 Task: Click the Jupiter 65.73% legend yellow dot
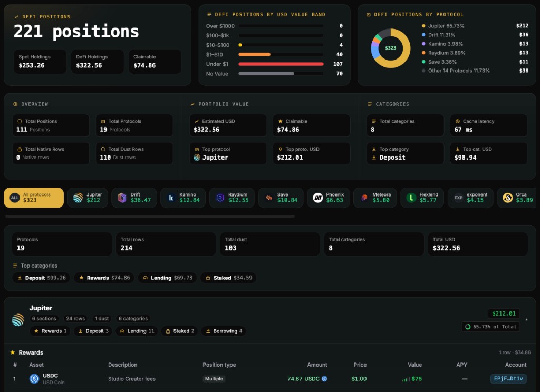pyautogui.click(x=423, y=26)
